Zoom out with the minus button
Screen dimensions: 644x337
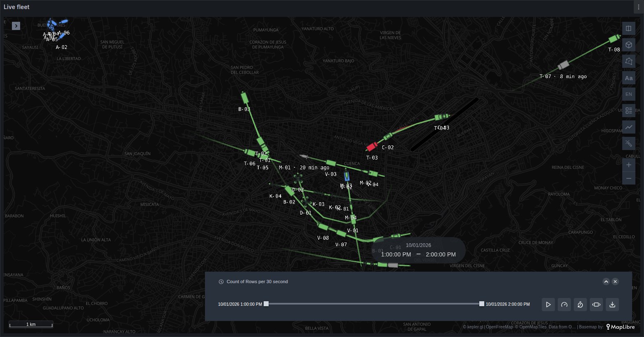pyautogui.click(x=628, y=178)
